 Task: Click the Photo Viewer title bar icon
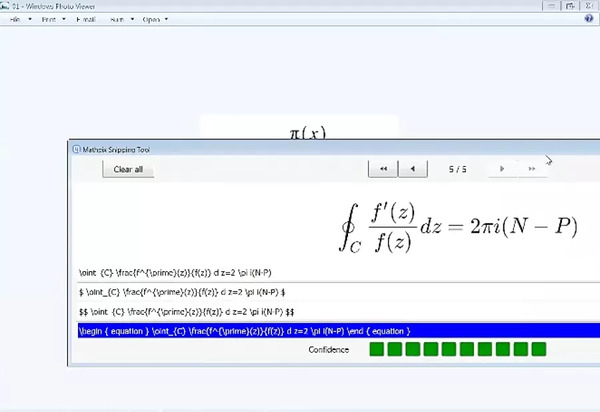pyautogui.click(x=4, y=6)
